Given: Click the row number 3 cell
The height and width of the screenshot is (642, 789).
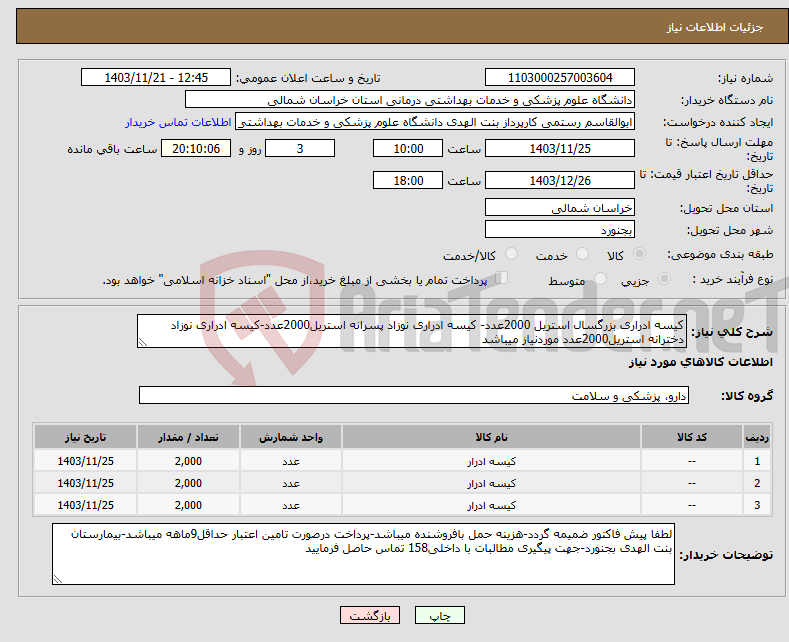Looking at the screenshot, I should click(x=757, y=505).
